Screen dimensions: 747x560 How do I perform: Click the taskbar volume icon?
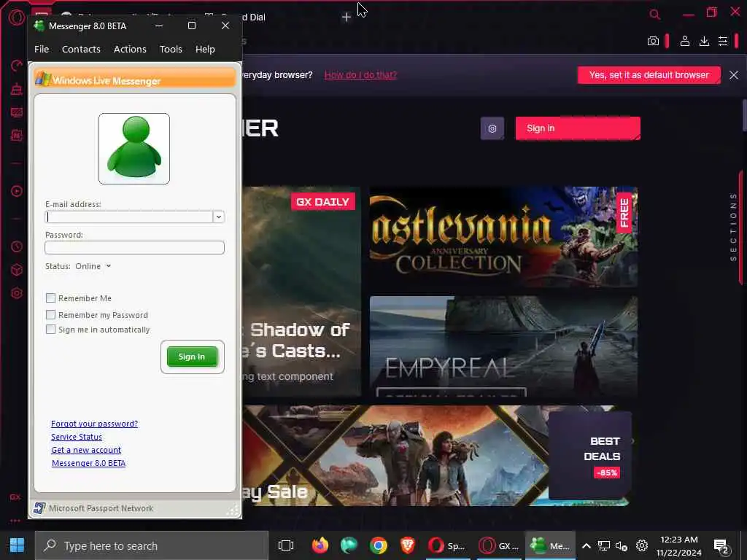click(x=622, y=545)
